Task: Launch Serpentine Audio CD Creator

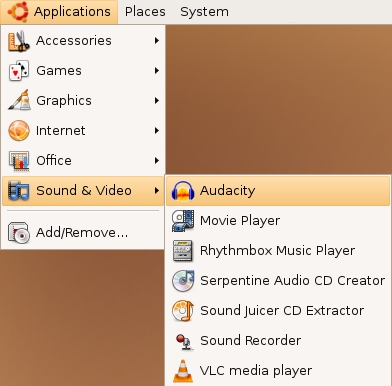Action: (x=278, y=281)
